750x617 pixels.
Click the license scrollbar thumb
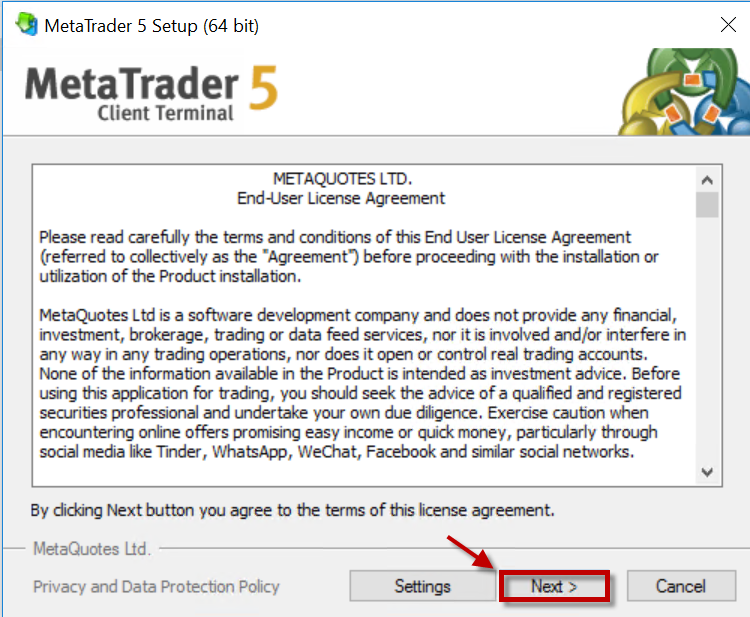[707, 205]
